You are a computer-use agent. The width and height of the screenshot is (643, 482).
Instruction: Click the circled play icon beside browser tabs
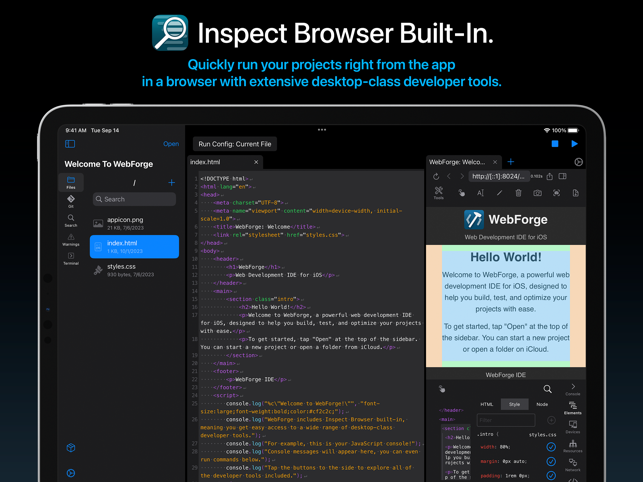tap(578, 162)
